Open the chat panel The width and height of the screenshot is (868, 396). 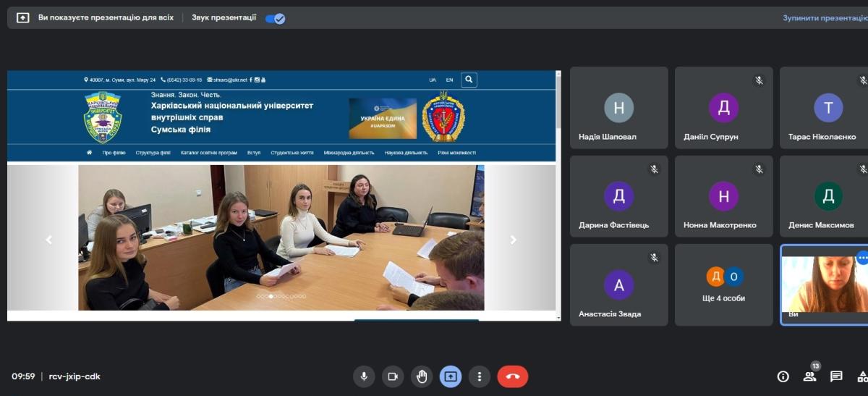click(x=836, y=376)
